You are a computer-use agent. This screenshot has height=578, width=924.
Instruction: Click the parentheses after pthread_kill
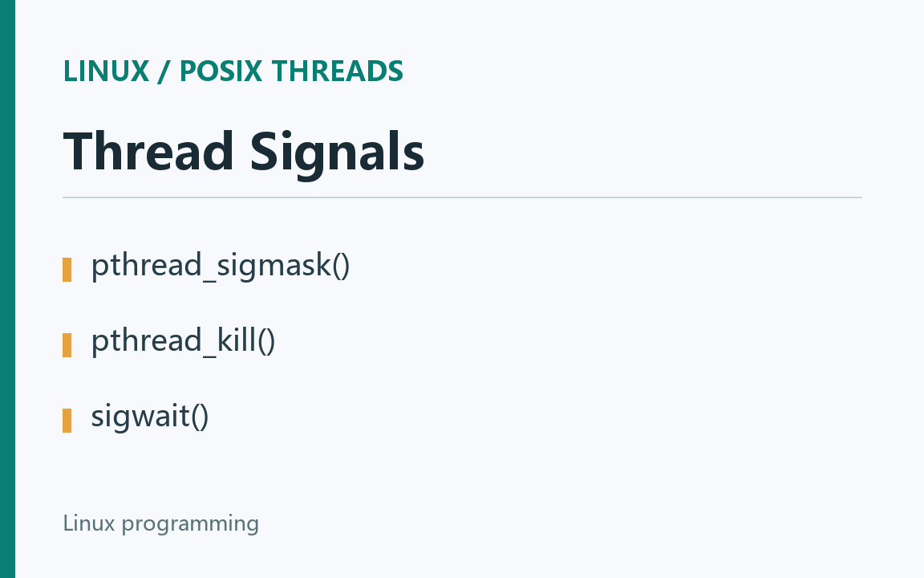coord(266,341)
